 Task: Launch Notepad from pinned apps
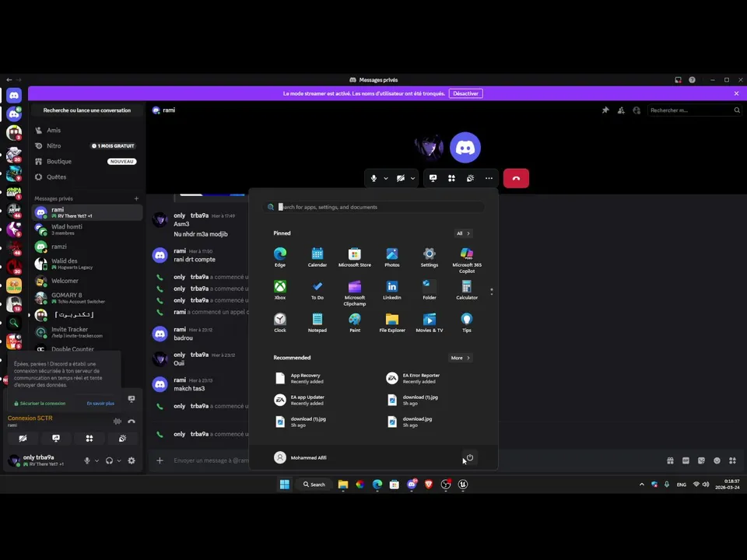point(317,322)
